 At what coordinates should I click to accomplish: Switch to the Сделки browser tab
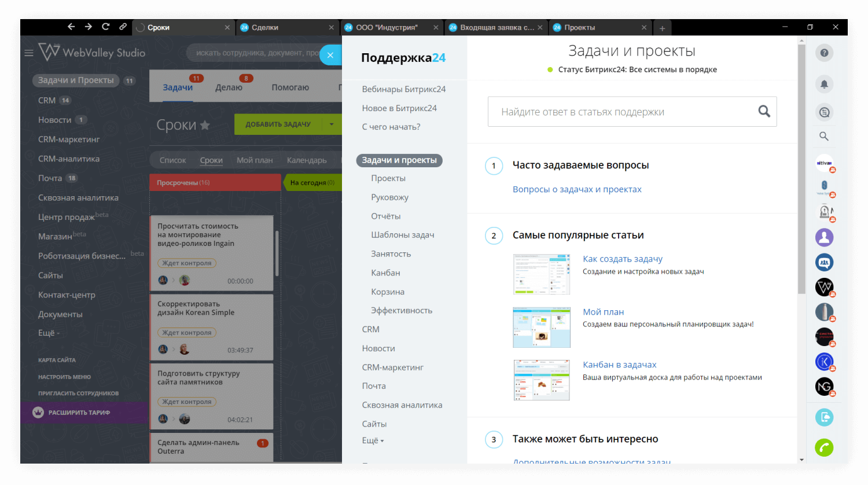(288, 27)
